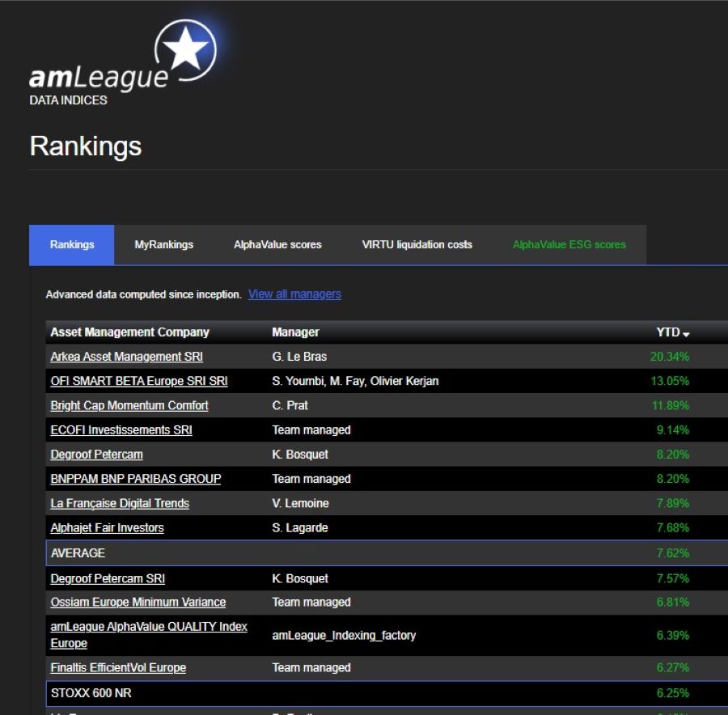The height and width of the screenshot is (715, 728).
Task: Open the Degroof Petercam link
Action: 96,455
